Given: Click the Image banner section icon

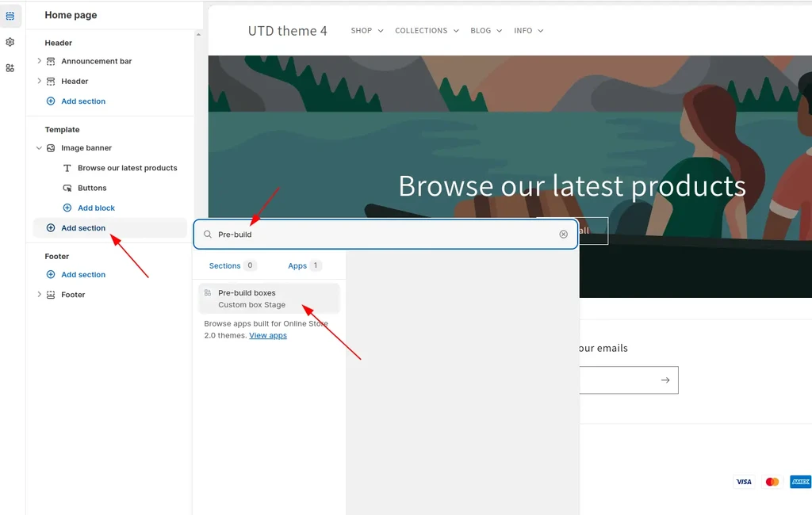Looking at the screenshot, I should pyautogui.click(x=51, y=148).
